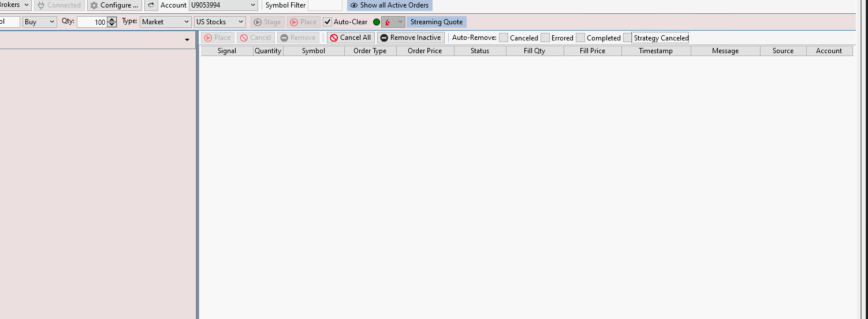Screen dimensions: 868x319
Task: Click the symbol entry field before Buy
Action: tap(10, 22)
